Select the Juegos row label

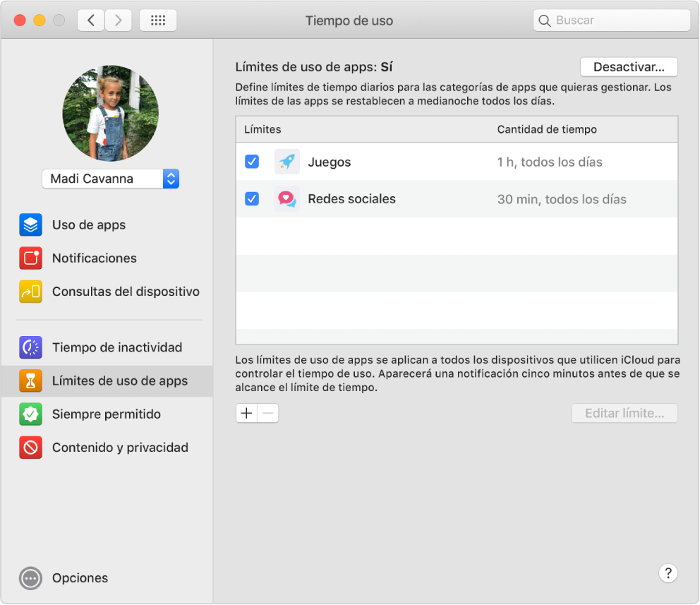pyautogui.click(x=330, y=162)
